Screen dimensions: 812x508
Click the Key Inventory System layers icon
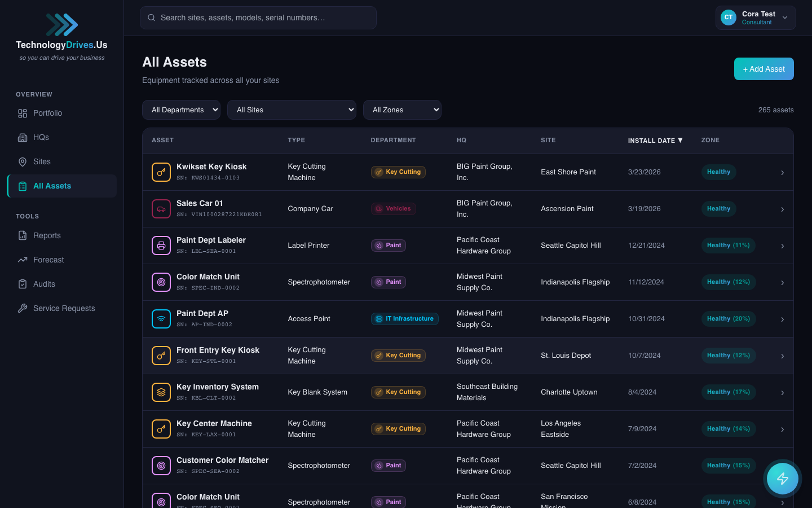point(161,392)
